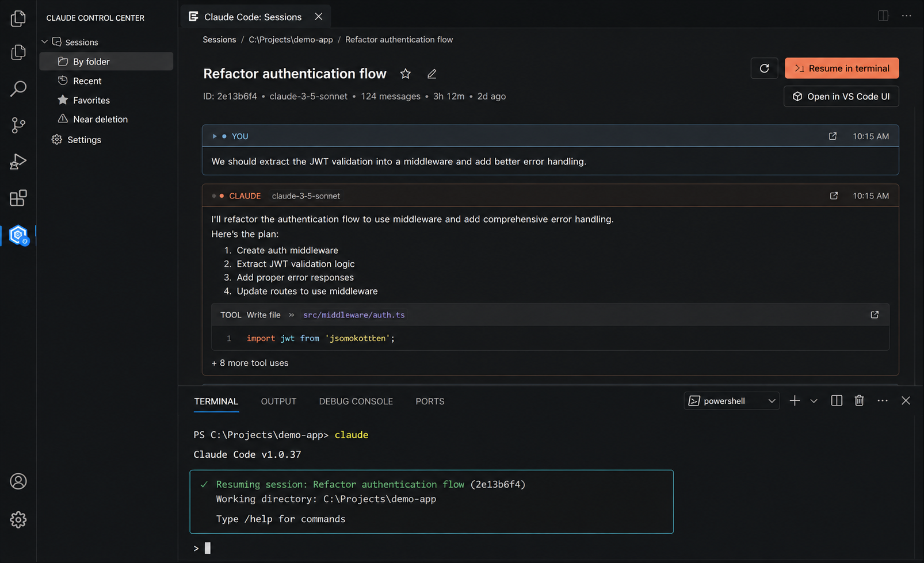924x563 pixels.
Task: Open YOU message in new window
Action: [x=833, y=136]
